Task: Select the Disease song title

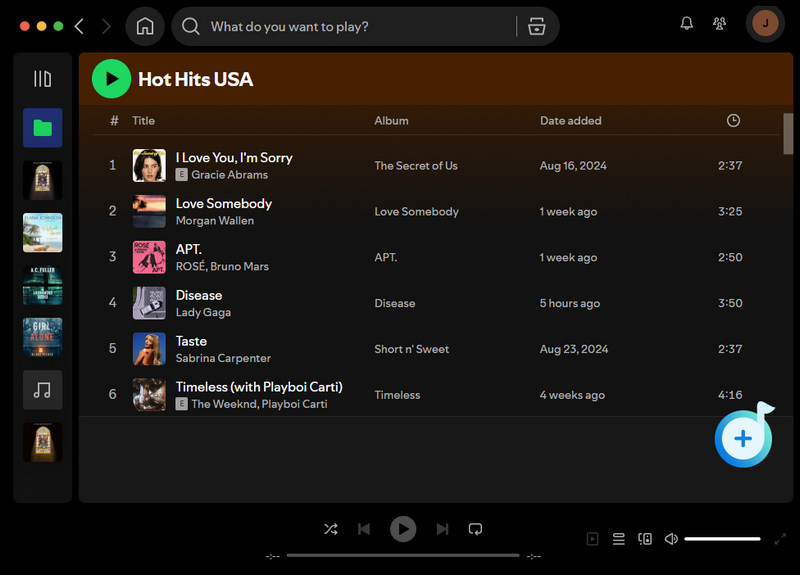Action: 199,295
